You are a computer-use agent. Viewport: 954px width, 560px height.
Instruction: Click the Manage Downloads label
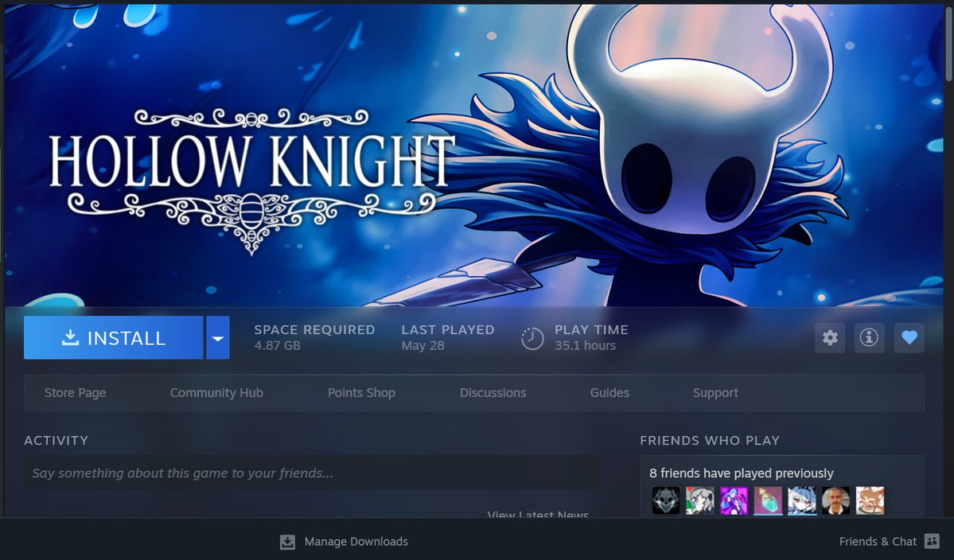pos(356,542)
